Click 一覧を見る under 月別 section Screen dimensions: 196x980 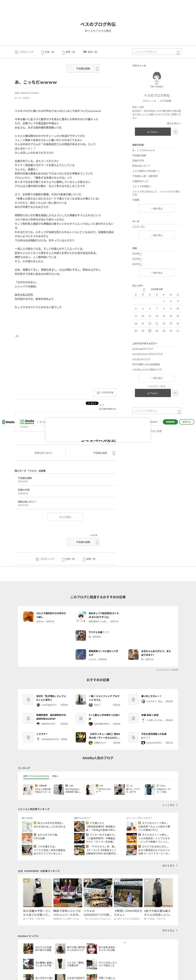[157, 273]
